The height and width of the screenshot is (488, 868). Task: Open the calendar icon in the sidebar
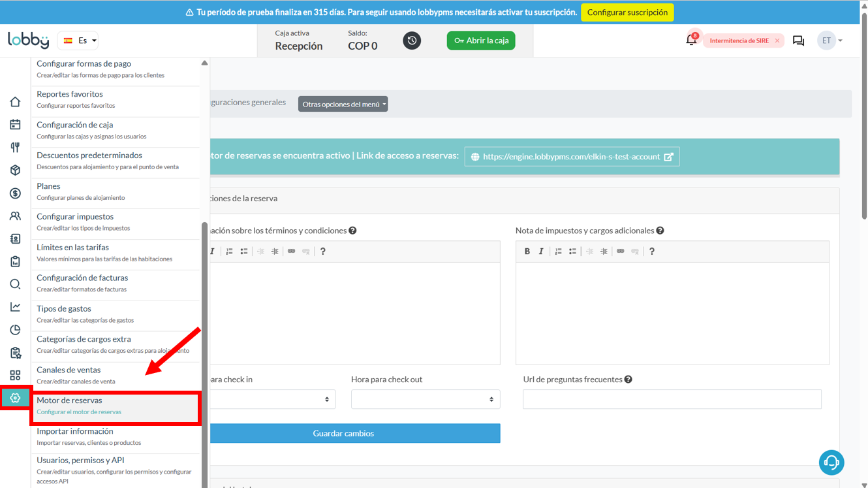coord(15,125)
